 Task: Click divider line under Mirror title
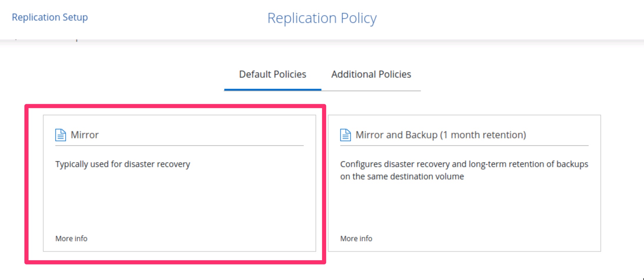pos(180,145)
